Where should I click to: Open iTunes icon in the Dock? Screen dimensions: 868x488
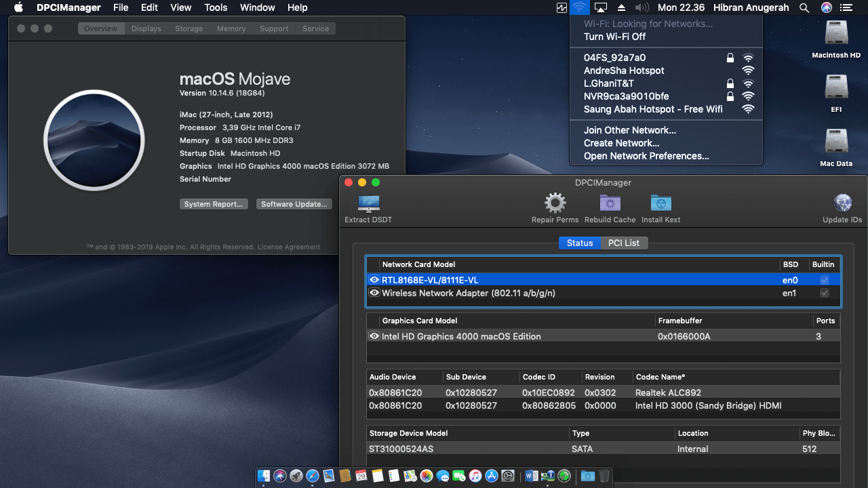point(475,476)
